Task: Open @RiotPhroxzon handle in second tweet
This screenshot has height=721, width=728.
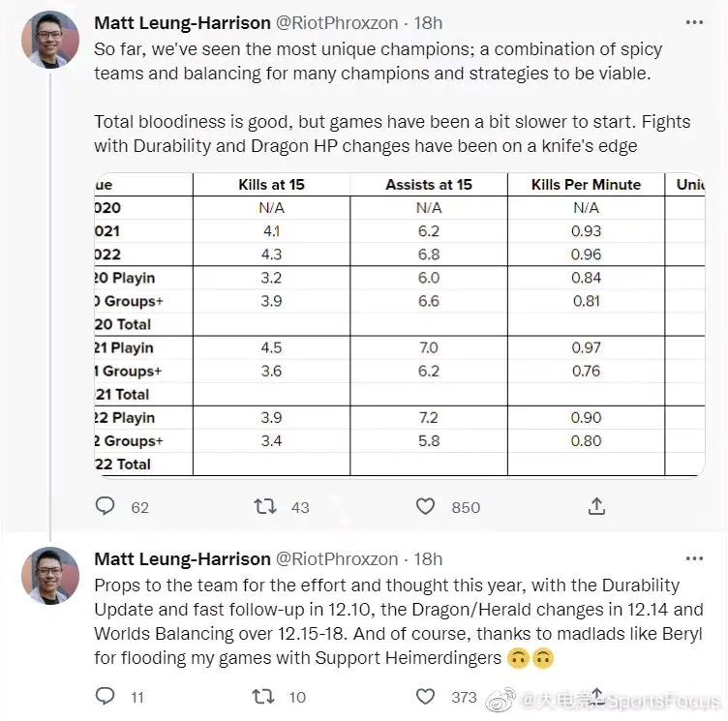Action: coord(337,559)
